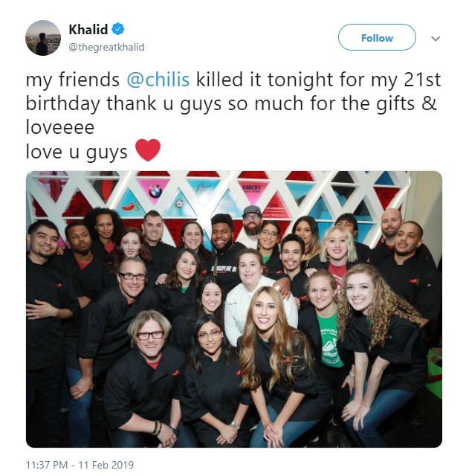The height and width of the screenshot is (476, 463).
Task: Click the 11 Feb 2019 date
Action: coord(106,464)
